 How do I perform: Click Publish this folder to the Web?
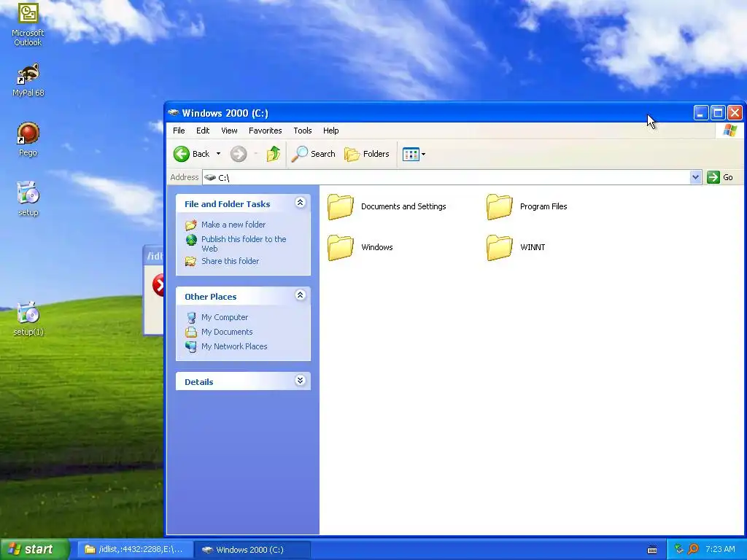(x=244, y=244)
